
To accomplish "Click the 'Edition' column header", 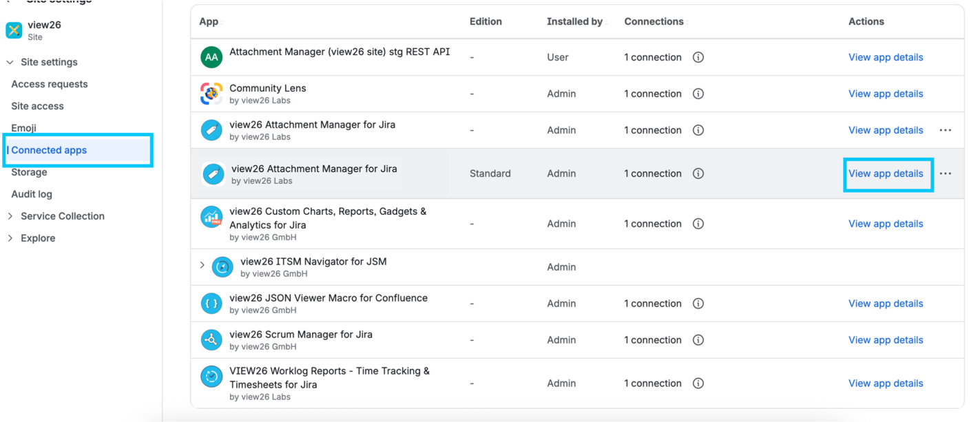I will click(x=486, y=21).
